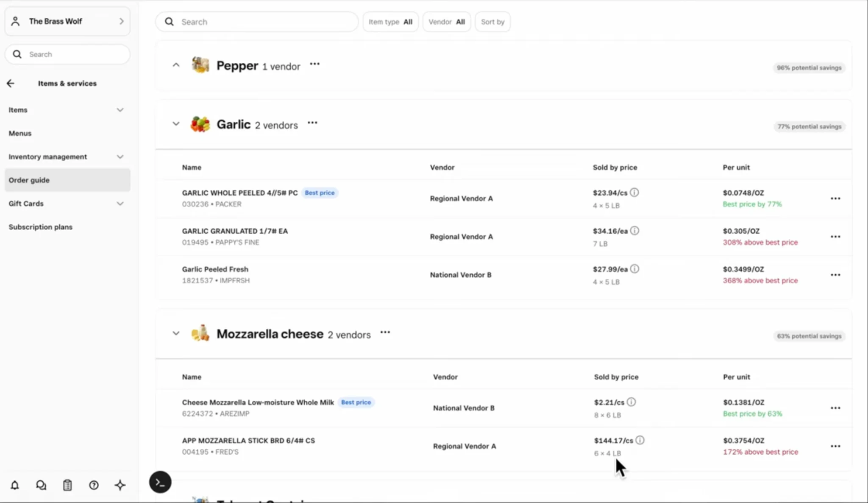
Task: Open the chat messages icon
Action: (x=41, y=485)
